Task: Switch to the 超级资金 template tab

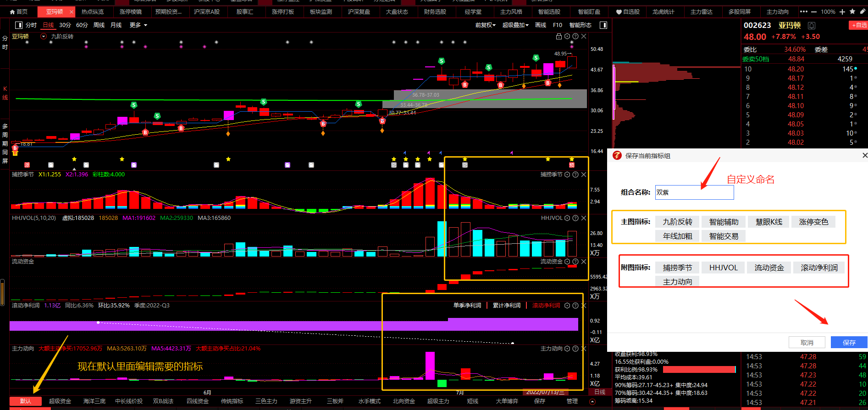Action: pyautogui.click(x=60, y=401)
